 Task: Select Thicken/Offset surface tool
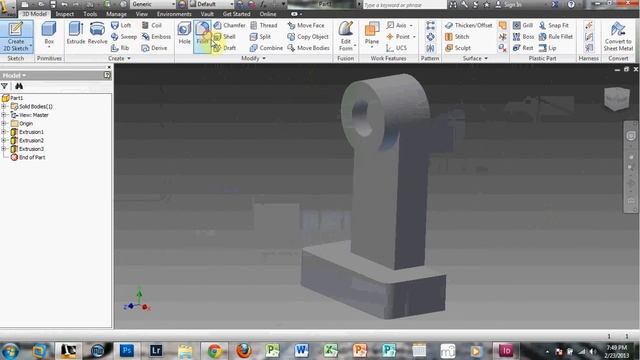[469, 25]
